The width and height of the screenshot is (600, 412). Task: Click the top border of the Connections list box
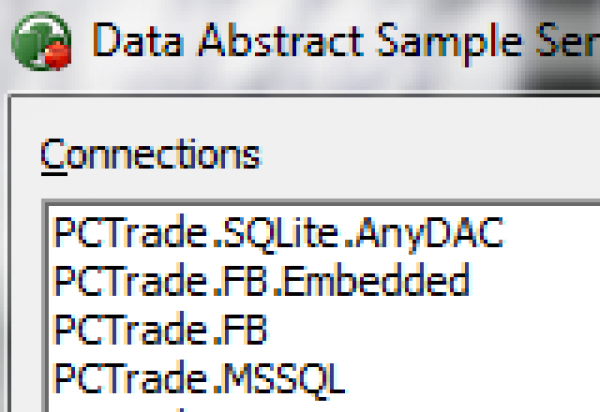320,203
